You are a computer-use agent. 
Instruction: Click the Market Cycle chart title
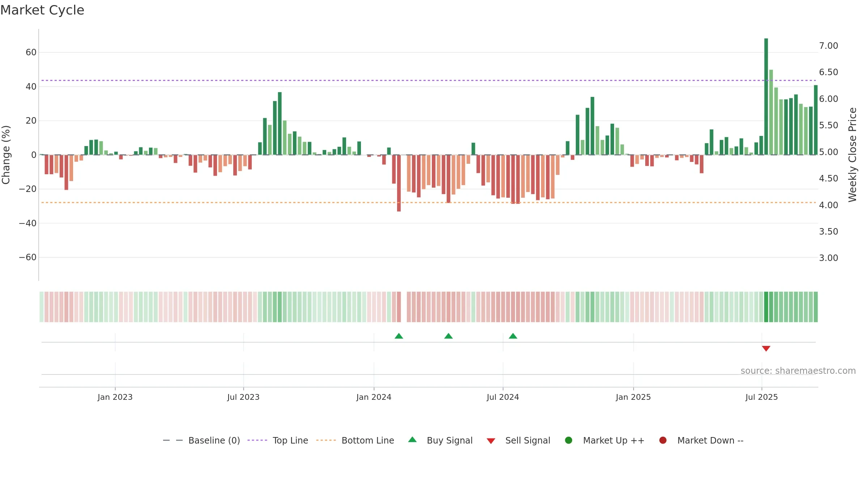pos(42,10)
